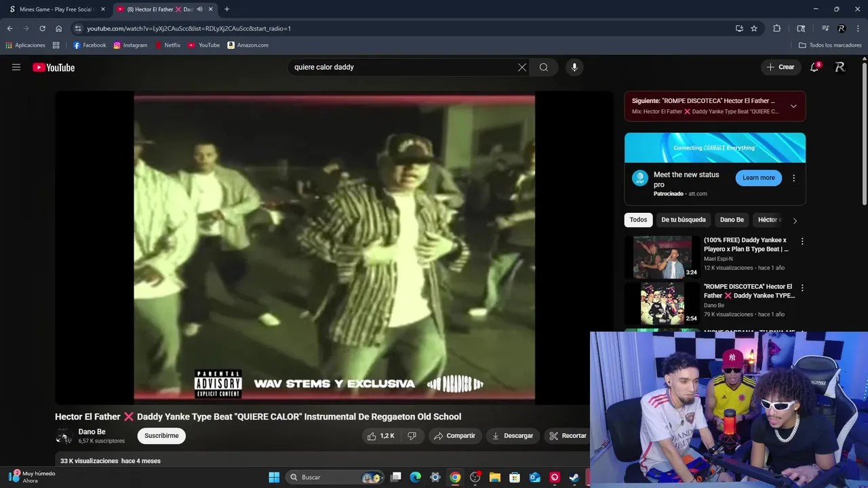Screen dimensions: 868x488
Task: Bookmark this page with the star
Action: pos(754,28)
